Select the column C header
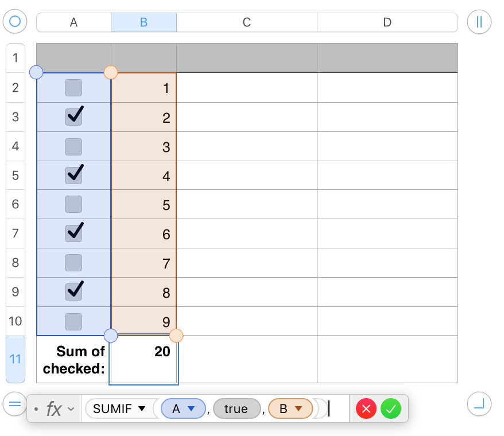 click(x=246, y=22)
